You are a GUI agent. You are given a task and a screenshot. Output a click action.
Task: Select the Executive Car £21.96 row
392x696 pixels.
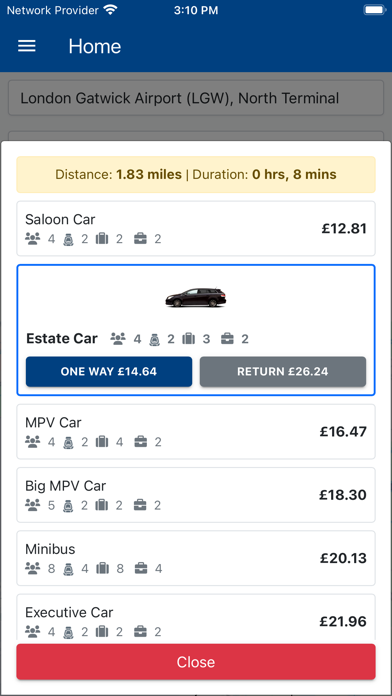(x=196, y=619)
